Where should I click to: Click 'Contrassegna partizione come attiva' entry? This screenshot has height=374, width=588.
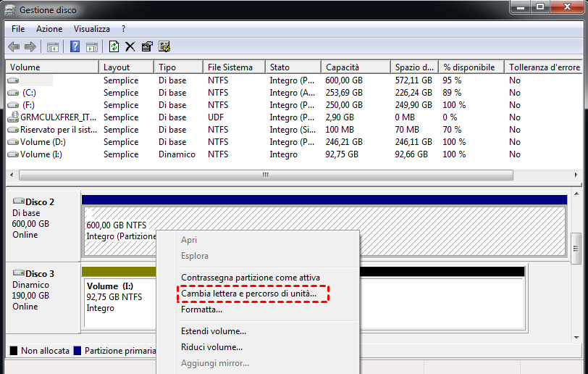pos(250,278)
